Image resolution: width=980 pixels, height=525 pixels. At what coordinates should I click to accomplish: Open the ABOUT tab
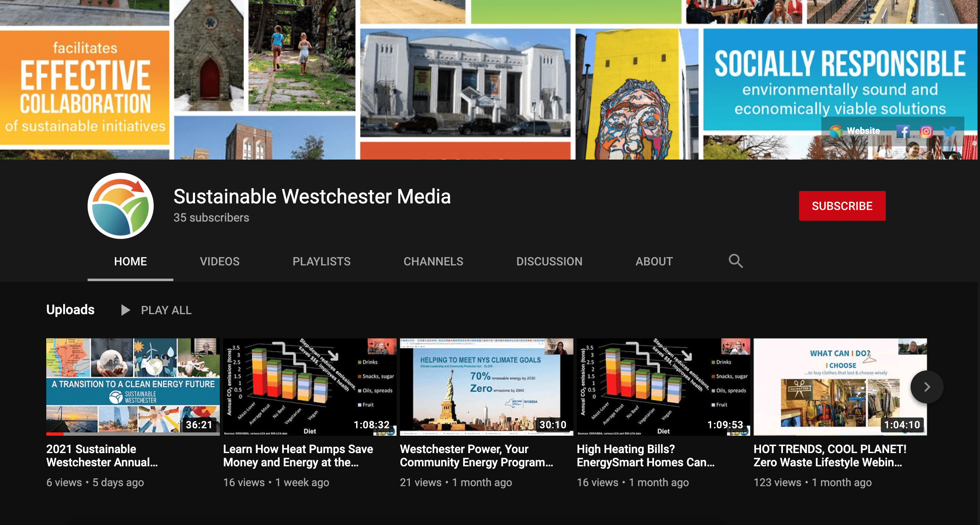654,262
